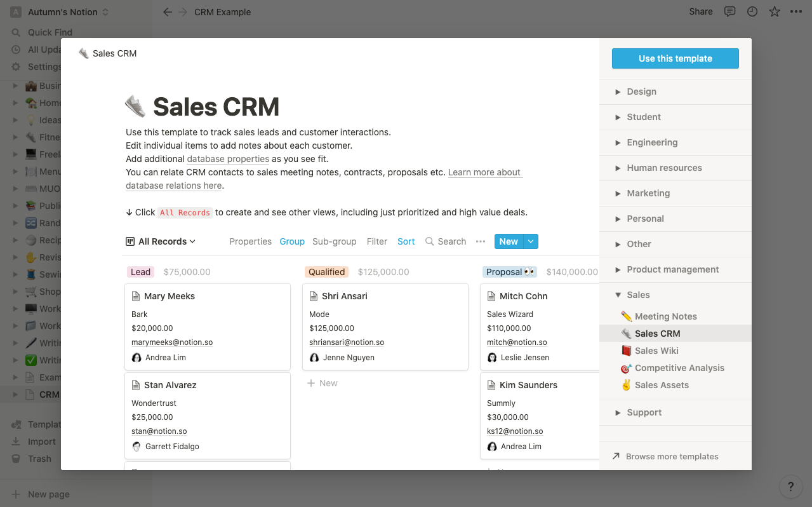This screenshot has width=812, height=507.
Task: Click the large sneaker icon by Sales CRM title
Action: (136, 107)
